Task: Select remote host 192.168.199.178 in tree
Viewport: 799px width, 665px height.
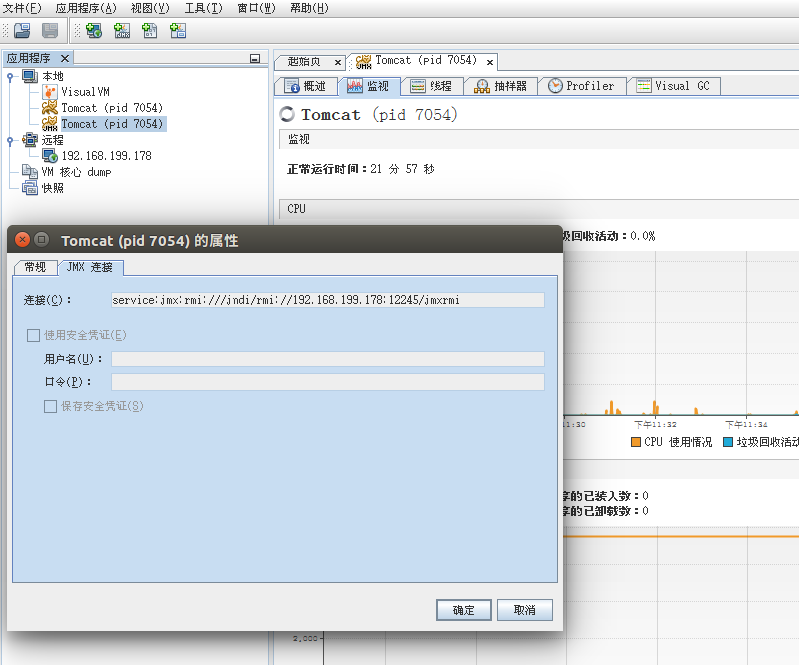Action: pyautogui.click(x=106, y=155)
